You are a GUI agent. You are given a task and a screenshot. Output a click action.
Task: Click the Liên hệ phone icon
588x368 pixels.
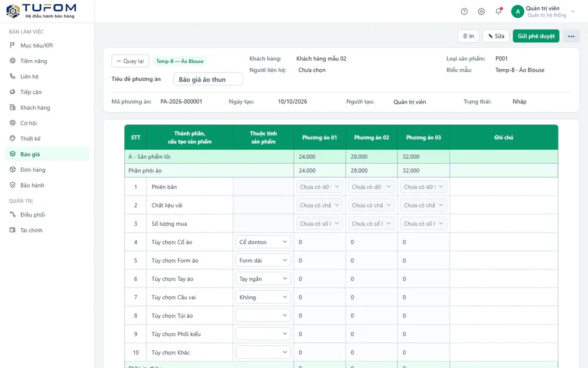(12, 76)
